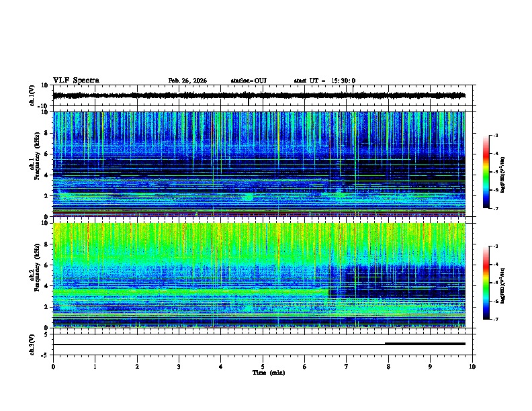Viewport: 532px width, 411px height.
Task: Click time axis tick label "1"
Action: click(95, 367)
